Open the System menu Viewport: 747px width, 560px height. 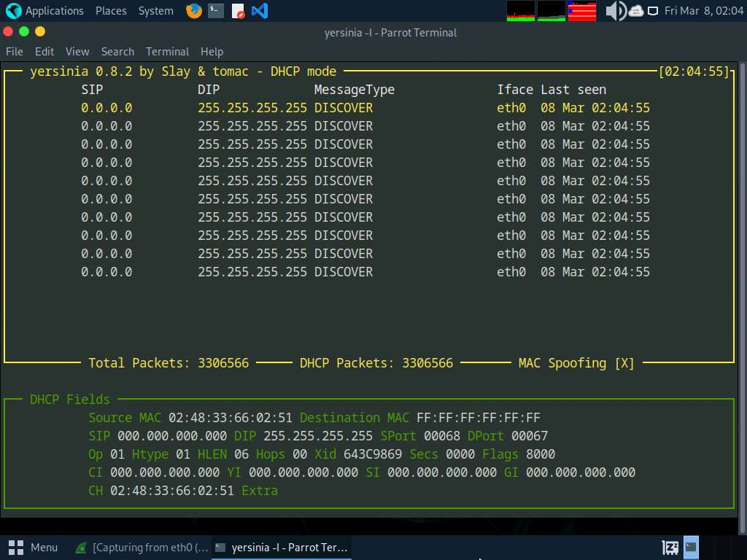click(155, 11)
